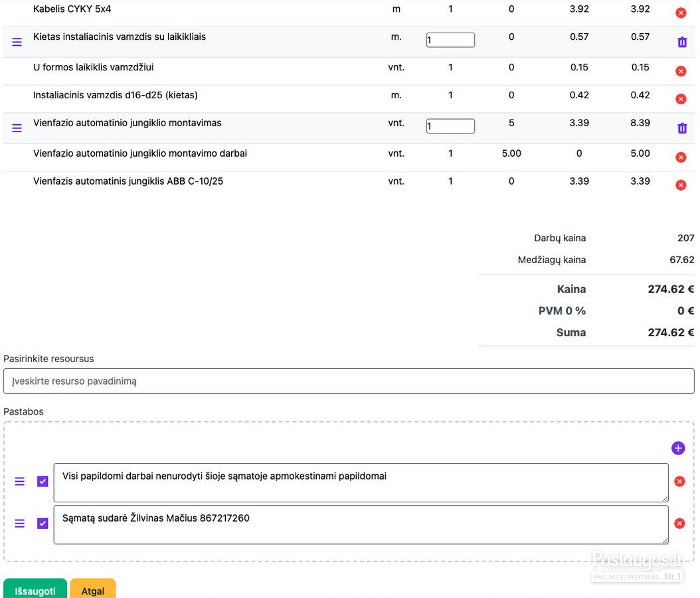The image size is (700, 598).
Task: Delete Vienfazio automatinio jungiklio montavimas group
Action: pos(682,128)
